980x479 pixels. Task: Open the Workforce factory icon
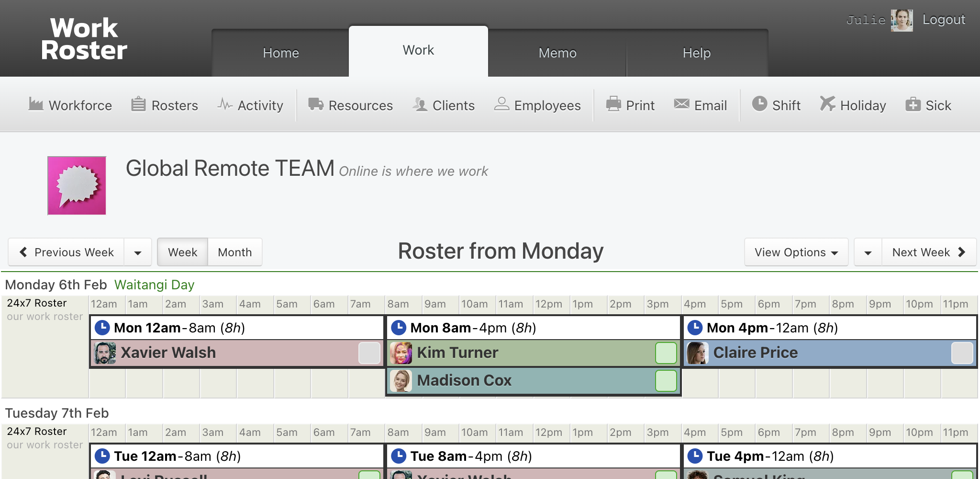point(36,104)
